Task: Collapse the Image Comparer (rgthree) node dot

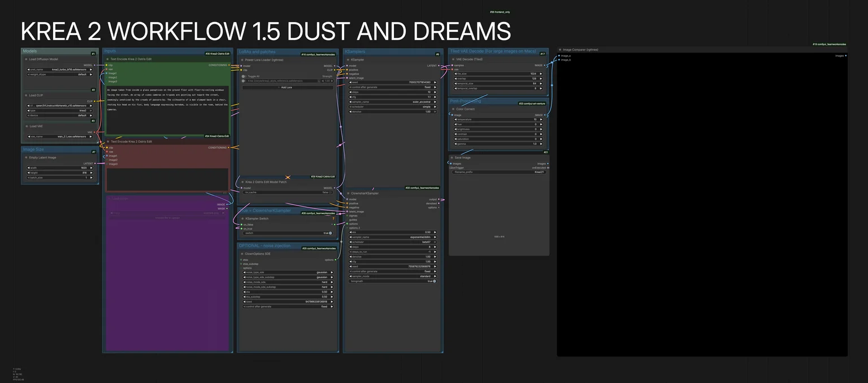Action: [560, 50]
